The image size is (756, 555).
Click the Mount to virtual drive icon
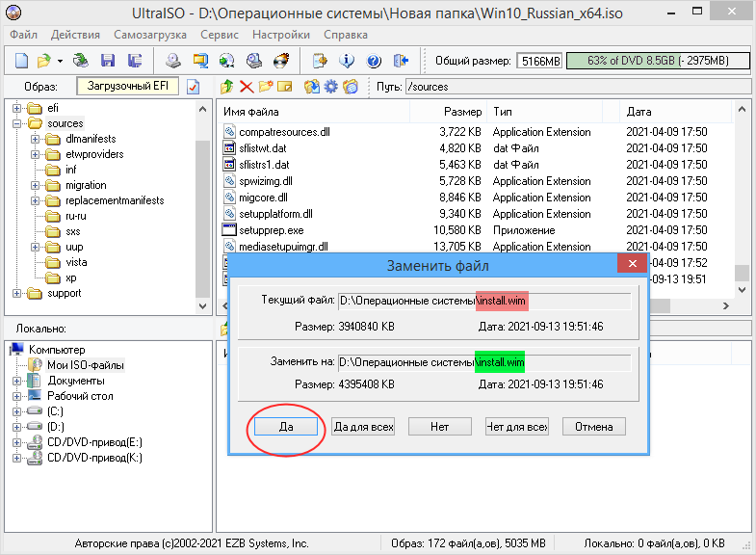click(254, 61)
